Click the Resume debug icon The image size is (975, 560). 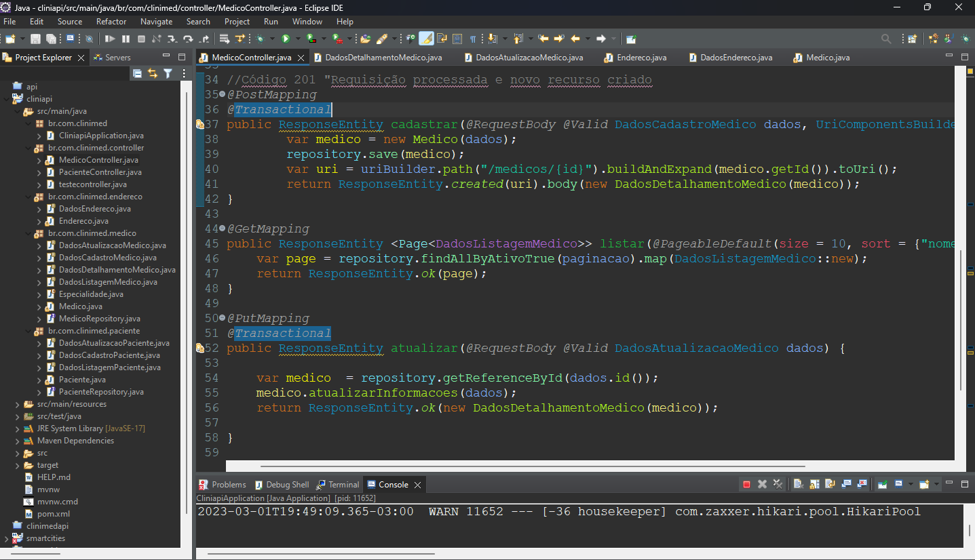coord(110,39)
